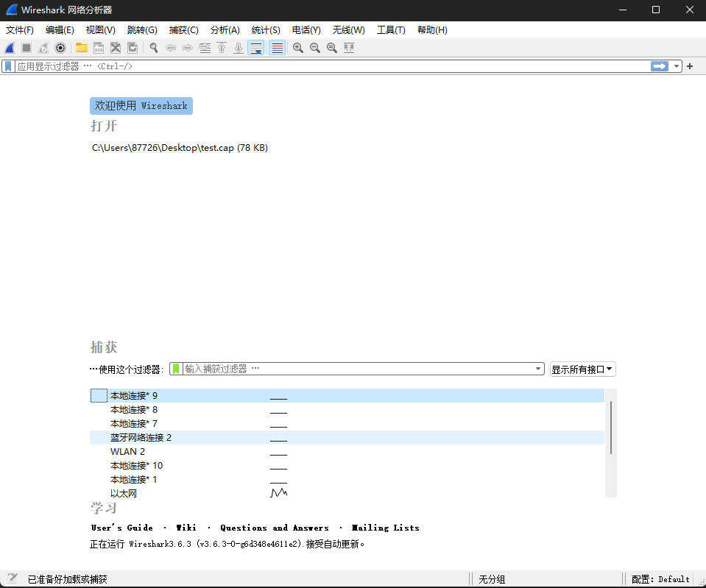Add a display filter button with plus icon
Screen dimensions: 706x588
pos(690,66)
